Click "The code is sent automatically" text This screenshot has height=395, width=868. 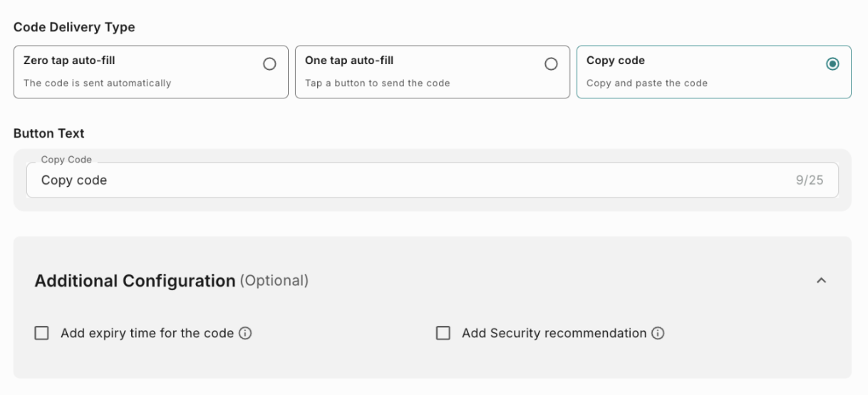point(98,83)
